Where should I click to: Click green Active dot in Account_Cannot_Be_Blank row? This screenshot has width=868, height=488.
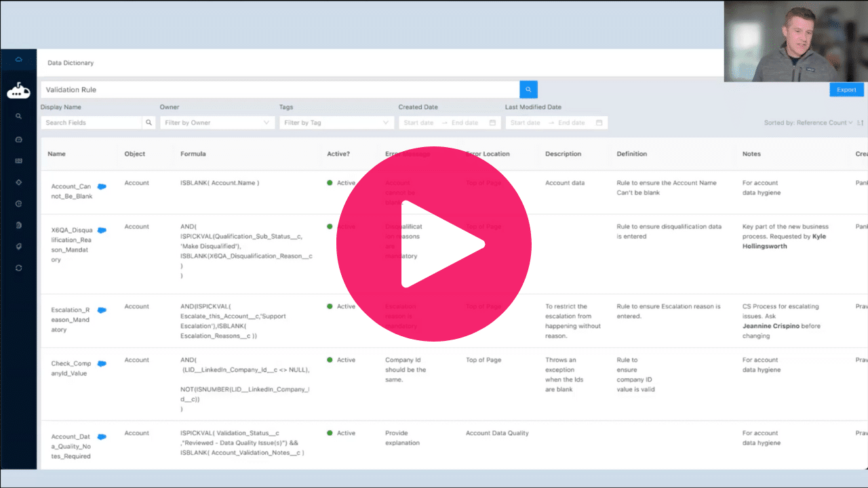click(330, 183)
